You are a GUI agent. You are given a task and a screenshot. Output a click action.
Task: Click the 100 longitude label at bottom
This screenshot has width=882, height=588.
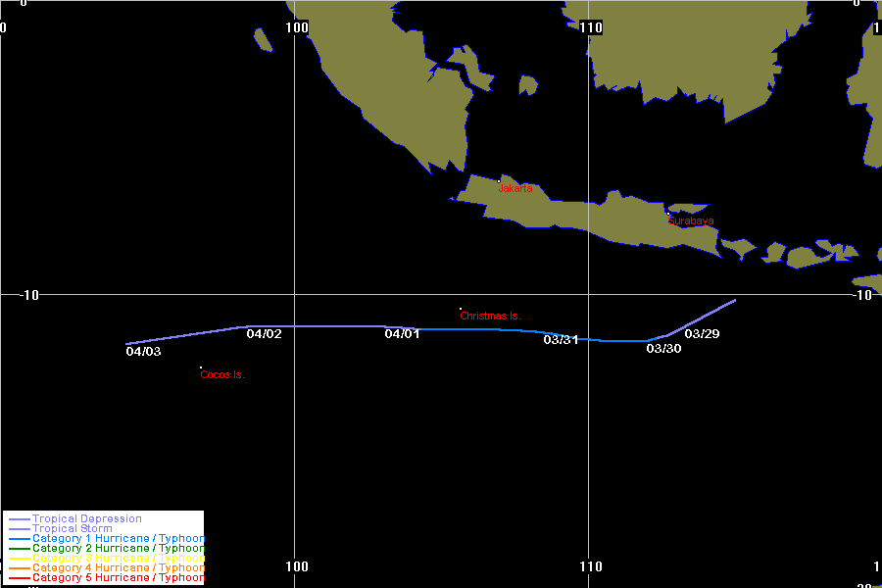click(297, 566)
